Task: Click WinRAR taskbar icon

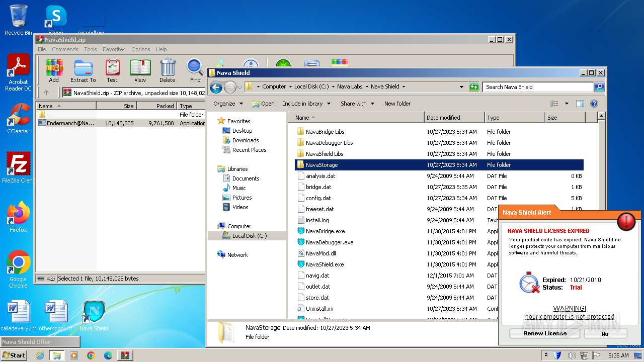Action: [125, 355]
